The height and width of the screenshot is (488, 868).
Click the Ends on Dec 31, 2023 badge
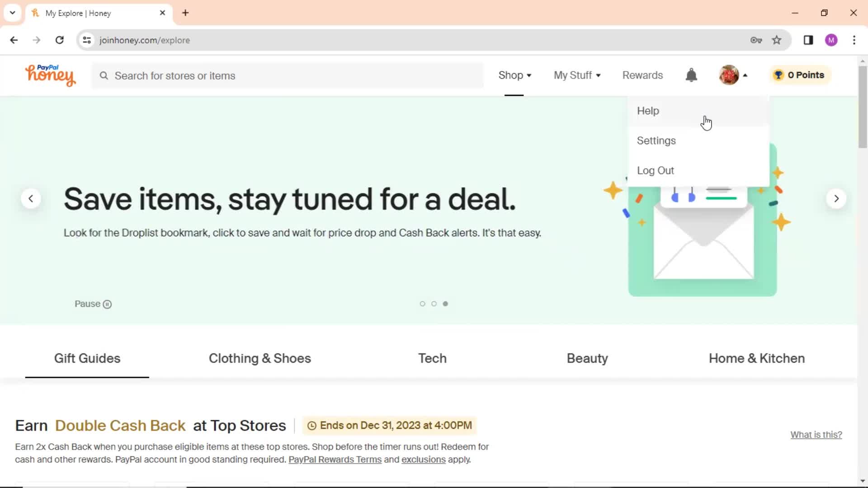click(x=389, y=426)
